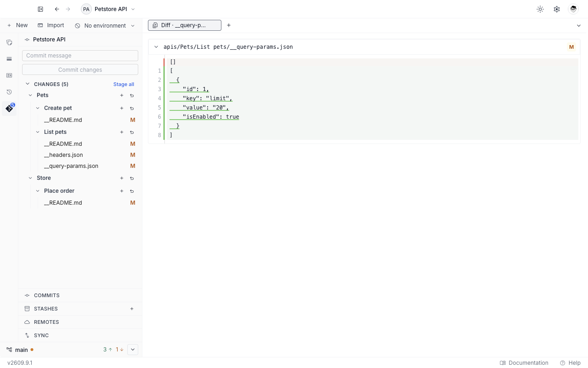Stage the Pets folder with plus

pos(122,95)
